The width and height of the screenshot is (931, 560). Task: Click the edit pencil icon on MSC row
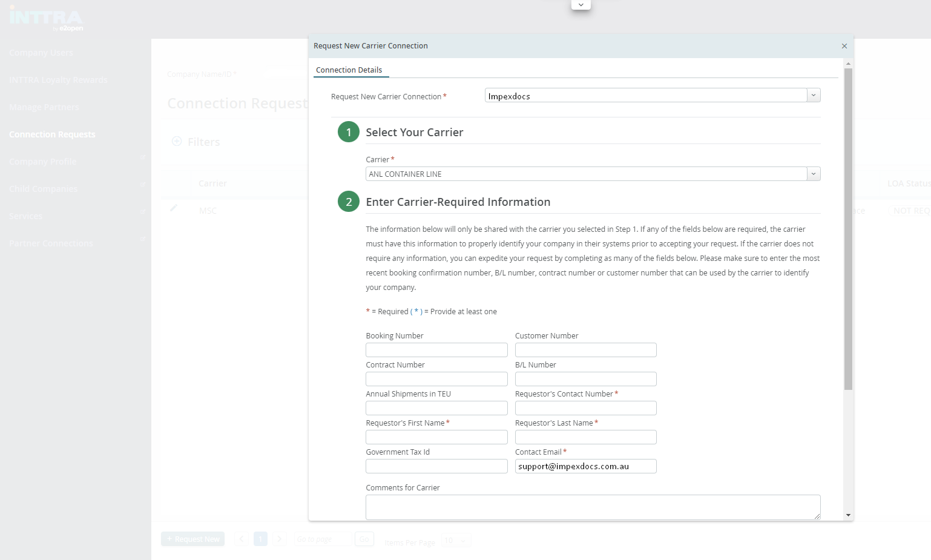pos(174,208)
